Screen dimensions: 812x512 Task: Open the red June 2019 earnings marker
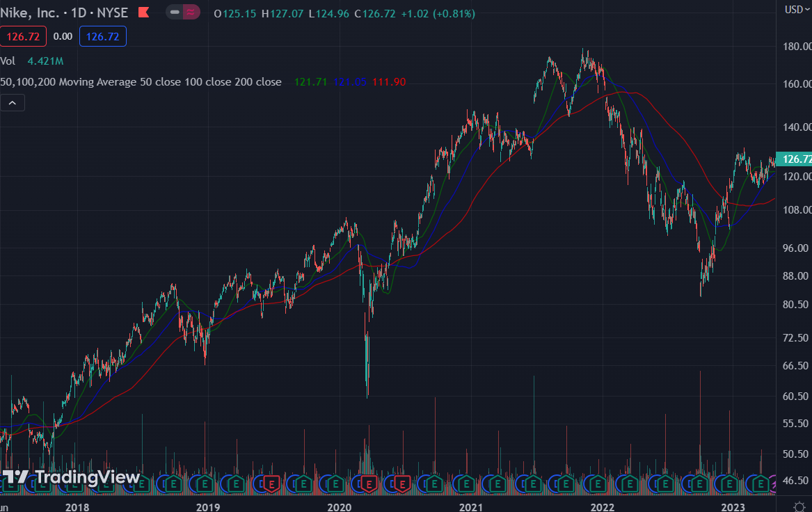pos(271,485)
